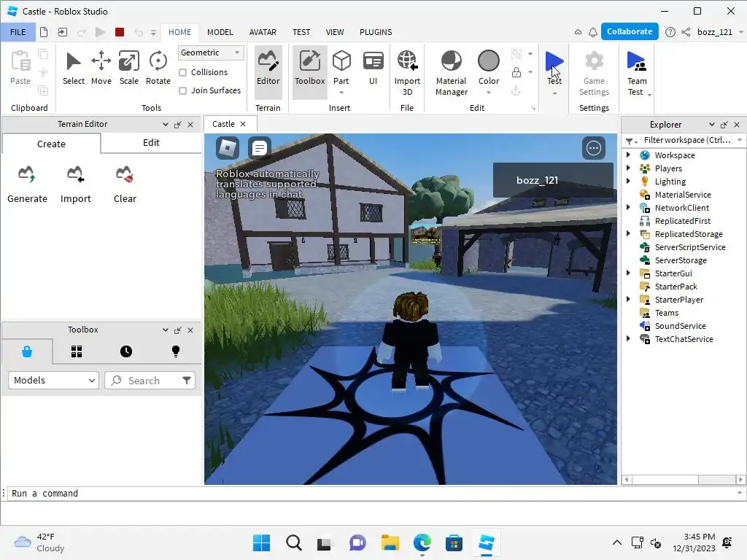The image size is (747, 560).
Task: Open the Part dropdown arrow
Action: click(341, 93)
